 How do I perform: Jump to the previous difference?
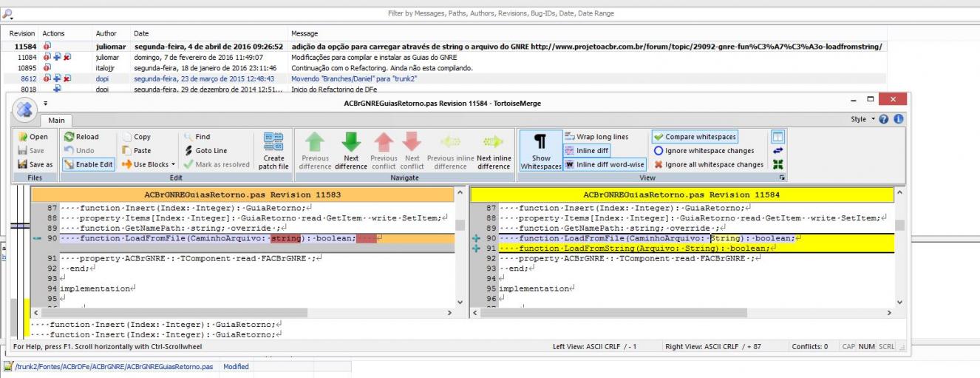pos(316,151)
